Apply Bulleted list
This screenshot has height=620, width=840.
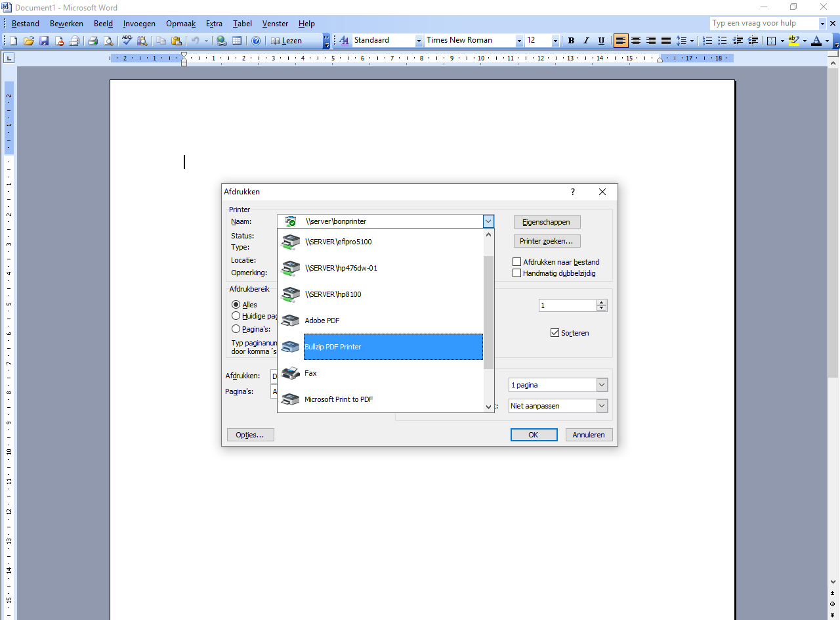723,41
